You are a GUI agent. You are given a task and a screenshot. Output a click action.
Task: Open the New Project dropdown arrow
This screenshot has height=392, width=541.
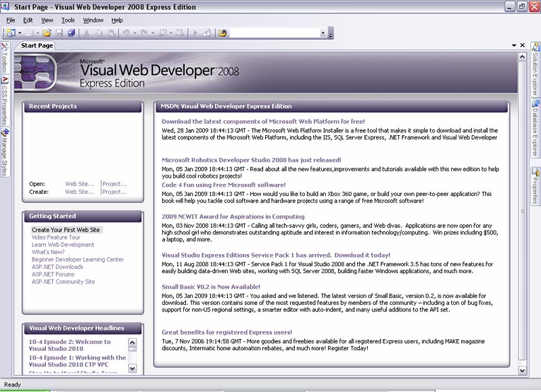[x=20, y=33]
